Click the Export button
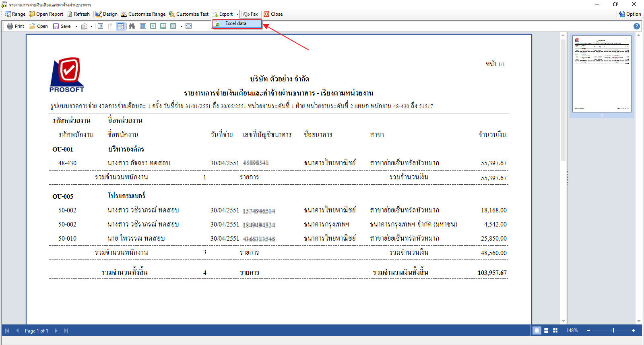The height and width of the screenshot is (345, 644). [223, 14]
